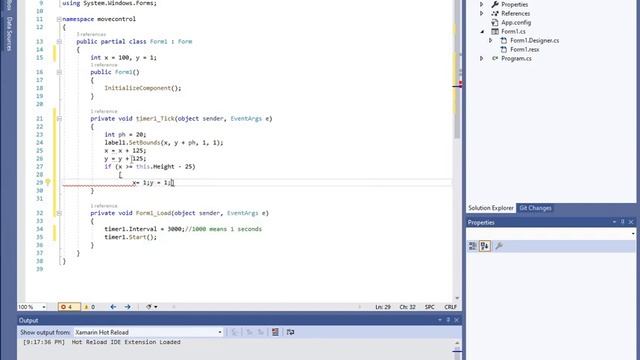Open the code cleanup broom dropdown
The image size is (640, 360).
152,307
